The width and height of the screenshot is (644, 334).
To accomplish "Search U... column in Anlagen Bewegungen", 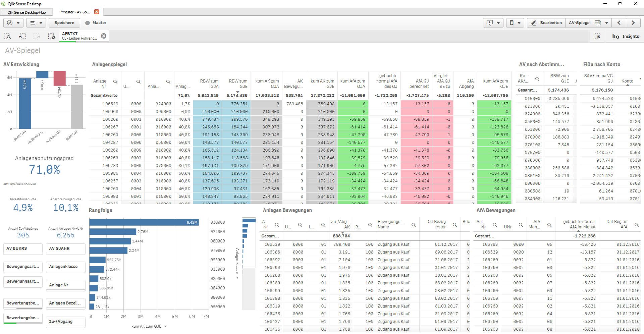I will (300, 225).
